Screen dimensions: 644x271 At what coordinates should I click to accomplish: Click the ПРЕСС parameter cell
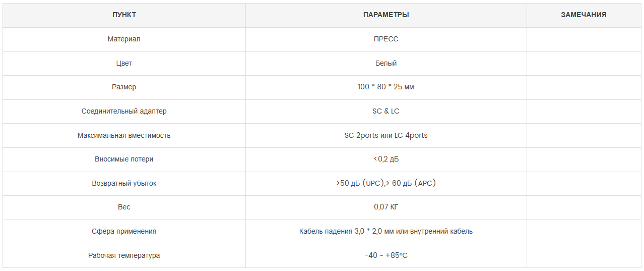coord(386,39)
